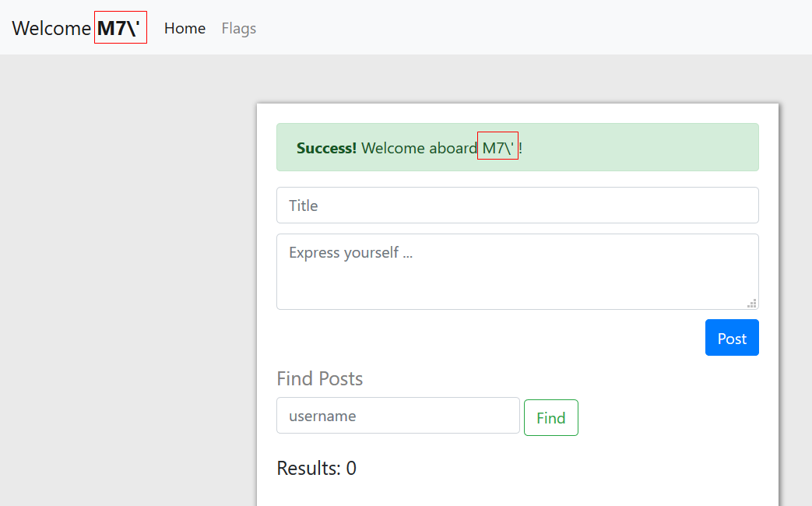Open the Home navigation link
The width and height of the screenshot is (812, 506).
pos(185,28)
